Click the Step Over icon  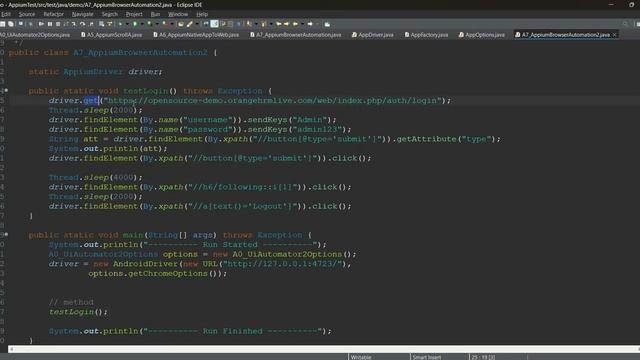coord(82,24)
